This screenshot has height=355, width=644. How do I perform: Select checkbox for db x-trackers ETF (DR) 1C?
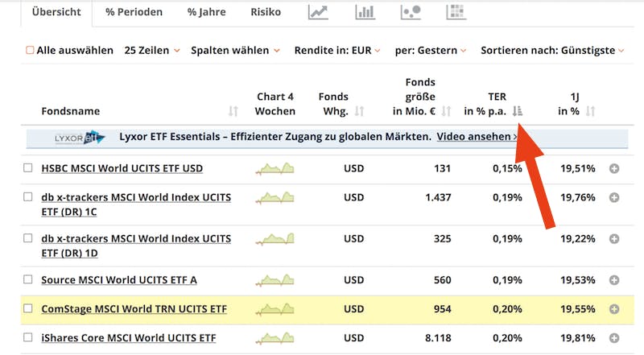click(x=28, y=196)
